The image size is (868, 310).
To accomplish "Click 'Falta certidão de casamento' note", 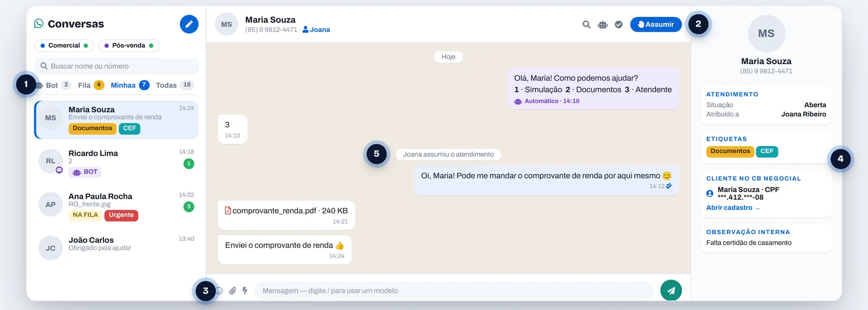I will pos(749,243).
